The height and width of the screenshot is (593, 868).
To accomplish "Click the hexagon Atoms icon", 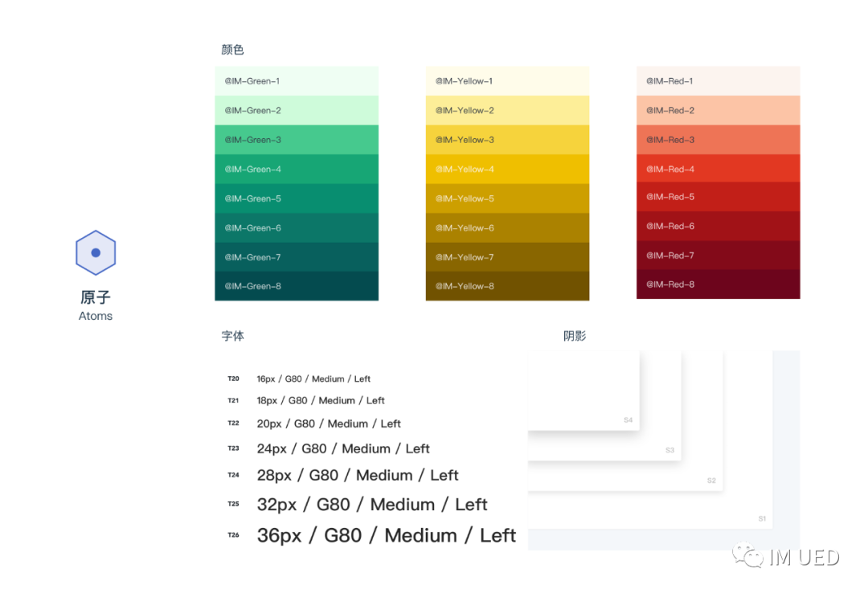I will click(96, 252).
